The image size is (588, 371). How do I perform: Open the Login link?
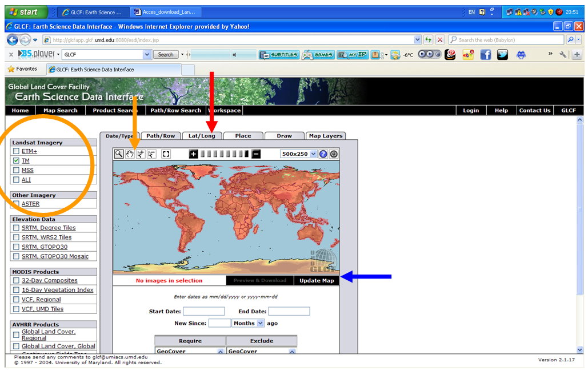pos(471,110)
